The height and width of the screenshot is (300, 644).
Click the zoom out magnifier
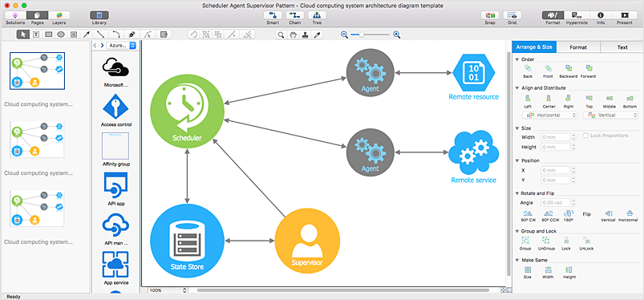tap(344, 35)
